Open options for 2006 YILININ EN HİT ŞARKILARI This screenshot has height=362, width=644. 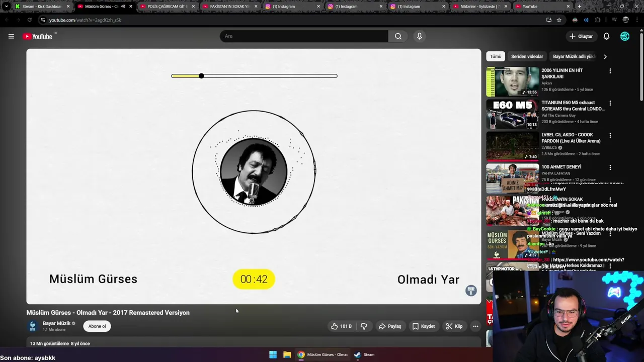coord(610,71)
